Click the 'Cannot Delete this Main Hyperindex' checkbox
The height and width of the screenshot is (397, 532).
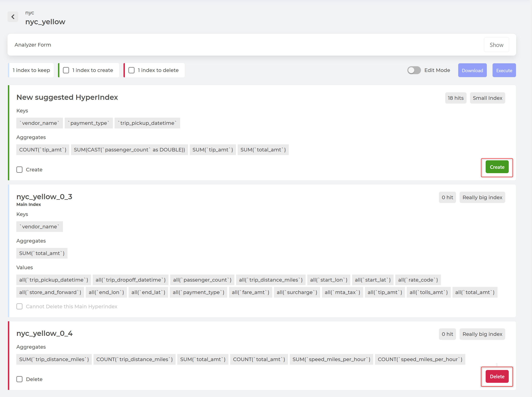[x=20, y=306]
